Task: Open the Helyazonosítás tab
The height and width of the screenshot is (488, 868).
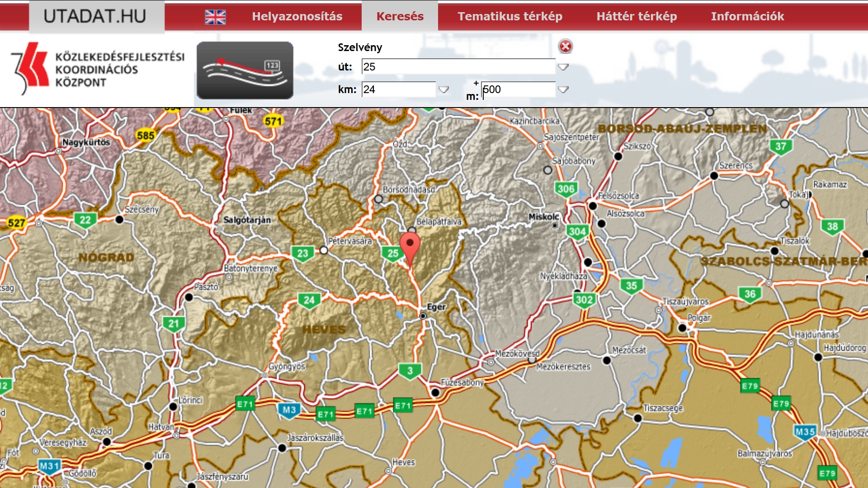Action: pyautogui.click(x=297, y=17)
